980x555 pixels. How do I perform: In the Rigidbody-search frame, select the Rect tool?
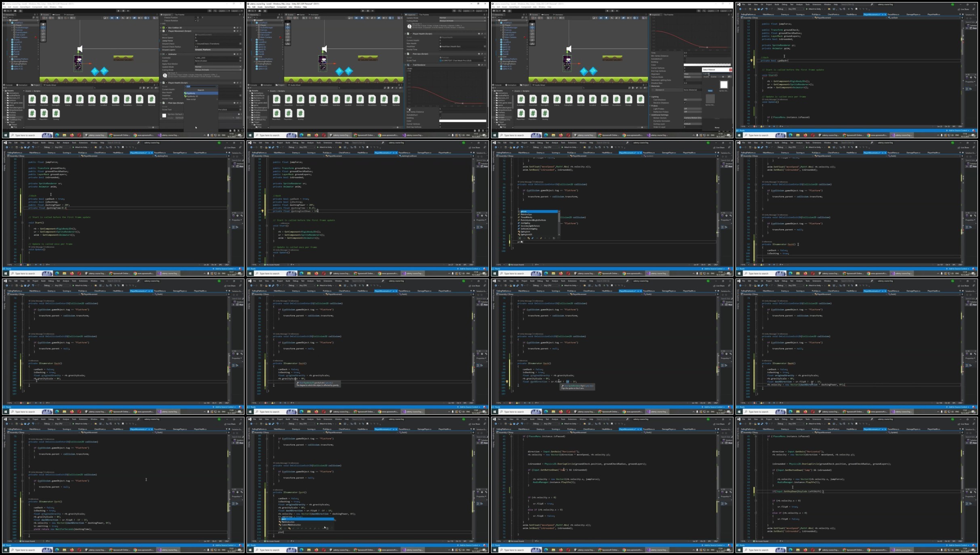click(x=43, y=37)
